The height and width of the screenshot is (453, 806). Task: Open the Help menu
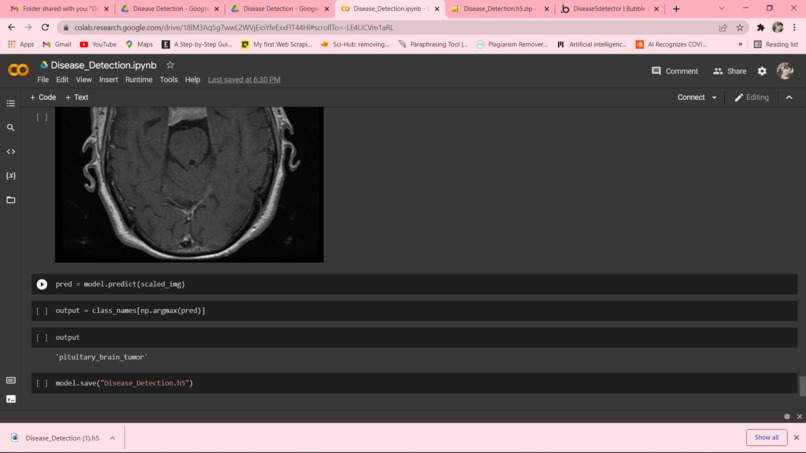(192, 80)
